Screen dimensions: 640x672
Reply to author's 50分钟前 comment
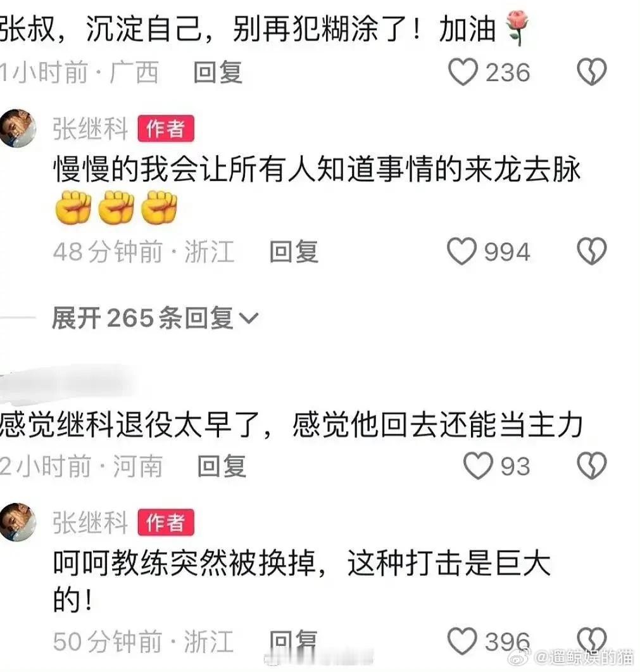(x=294, y=642)
